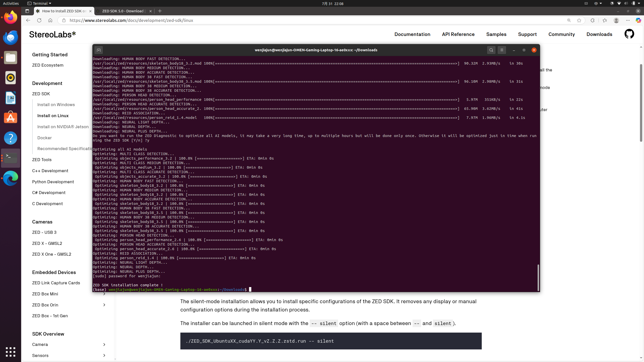Open Install on Windows link
Viewport: 644px width, 362px height.
(56, 105)
